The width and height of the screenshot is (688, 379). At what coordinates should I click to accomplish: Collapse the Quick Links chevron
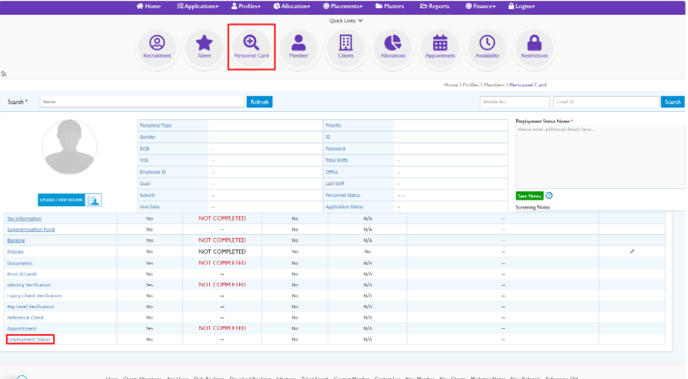click(x=360, y=21)
